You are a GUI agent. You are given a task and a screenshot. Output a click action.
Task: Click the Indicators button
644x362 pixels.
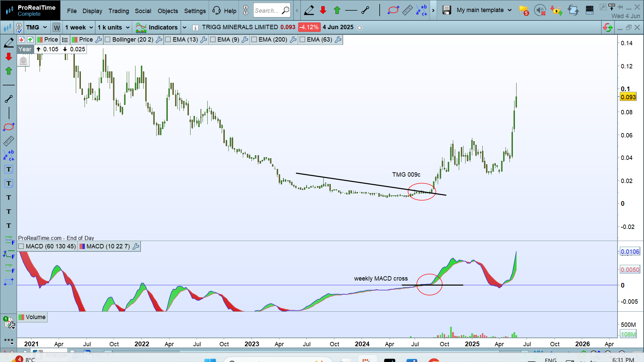pos(157,27)
